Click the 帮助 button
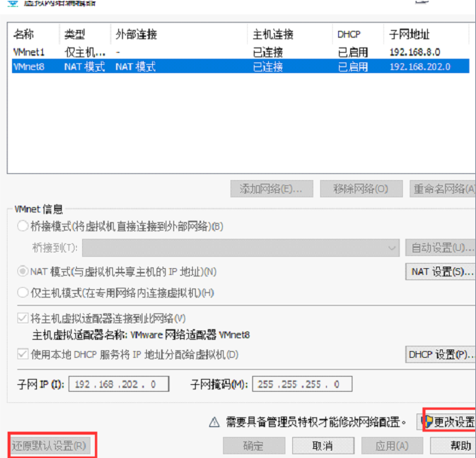This screenshot has width=476, height=458. 453,445
